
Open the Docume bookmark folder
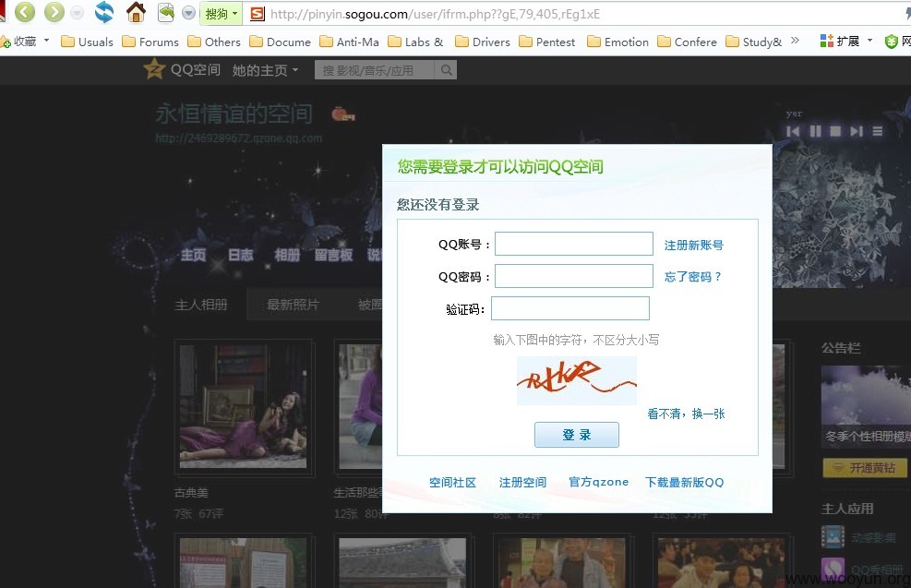pos(280,42)
